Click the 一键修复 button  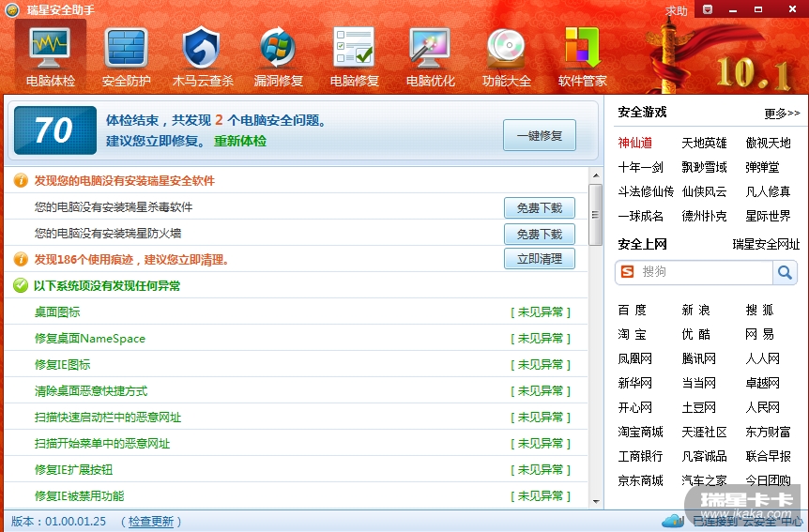coord(540,135)
